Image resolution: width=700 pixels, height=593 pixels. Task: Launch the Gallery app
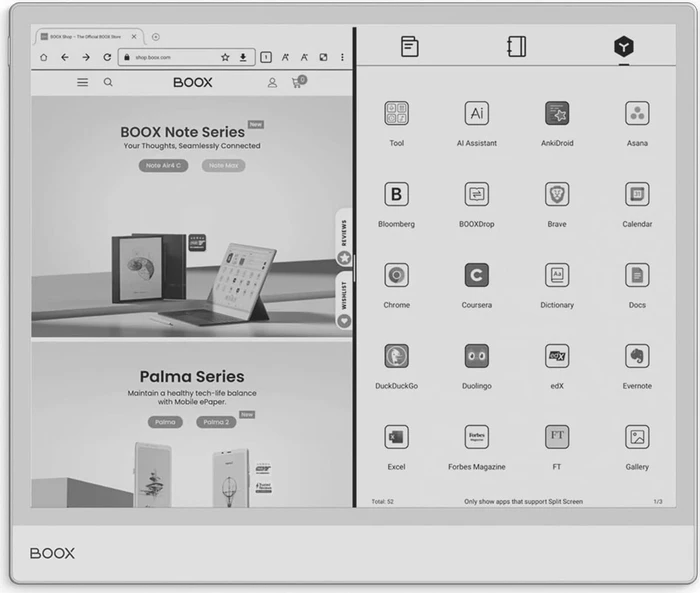pos(637,437)
